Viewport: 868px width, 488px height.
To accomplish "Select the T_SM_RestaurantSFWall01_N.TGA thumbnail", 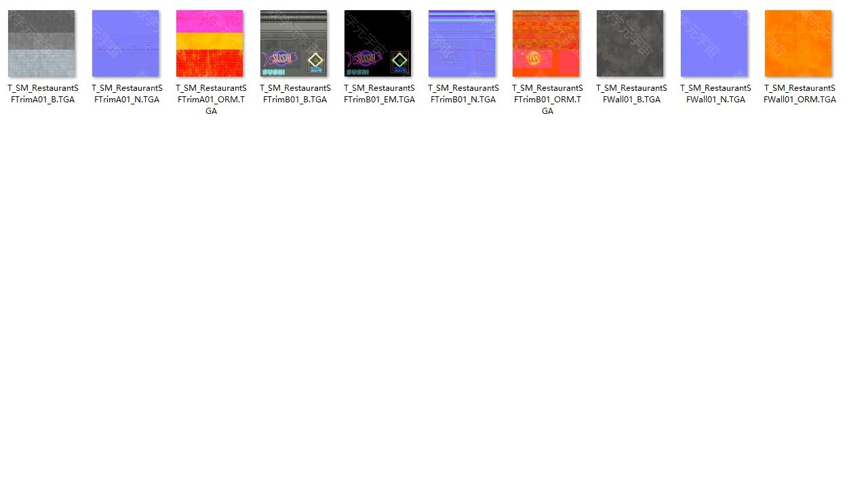I will point(714,43).
